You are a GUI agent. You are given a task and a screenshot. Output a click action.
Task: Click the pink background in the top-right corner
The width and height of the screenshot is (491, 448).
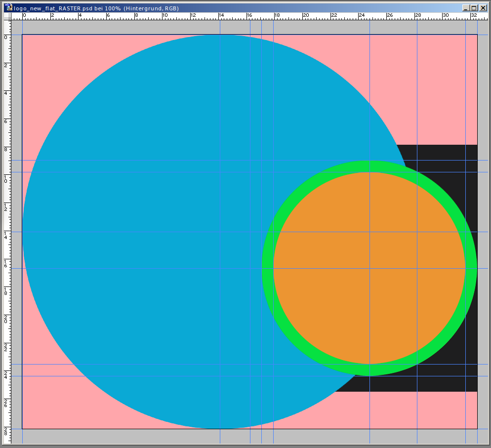click(x=445, y=74)
